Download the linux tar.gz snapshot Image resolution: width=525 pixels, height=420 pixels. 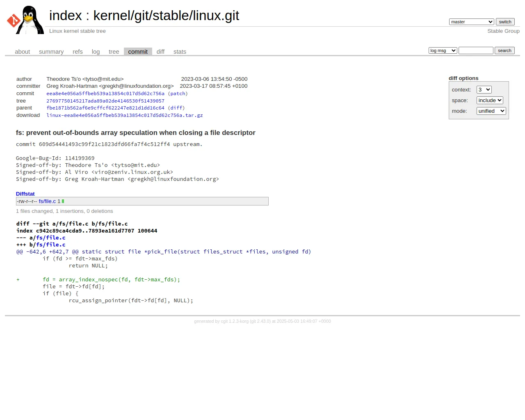pos(125,115)
